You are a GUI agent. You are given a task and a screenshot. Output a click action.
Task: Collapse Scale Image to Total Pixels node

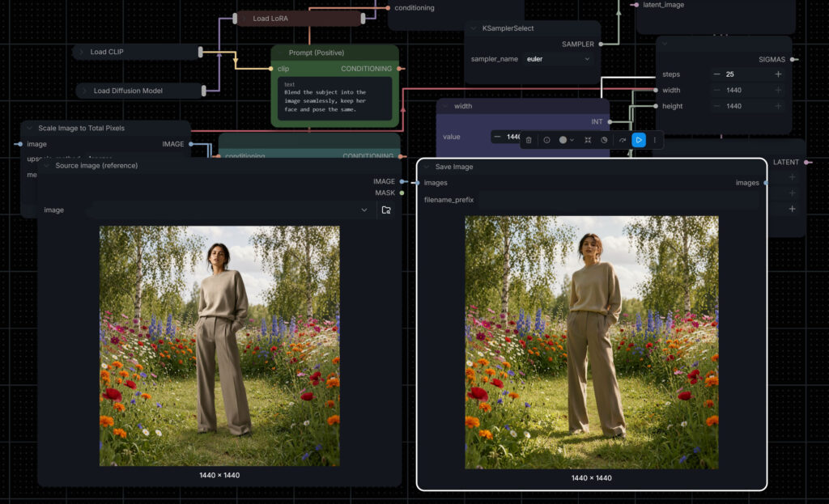coord(29,128)
